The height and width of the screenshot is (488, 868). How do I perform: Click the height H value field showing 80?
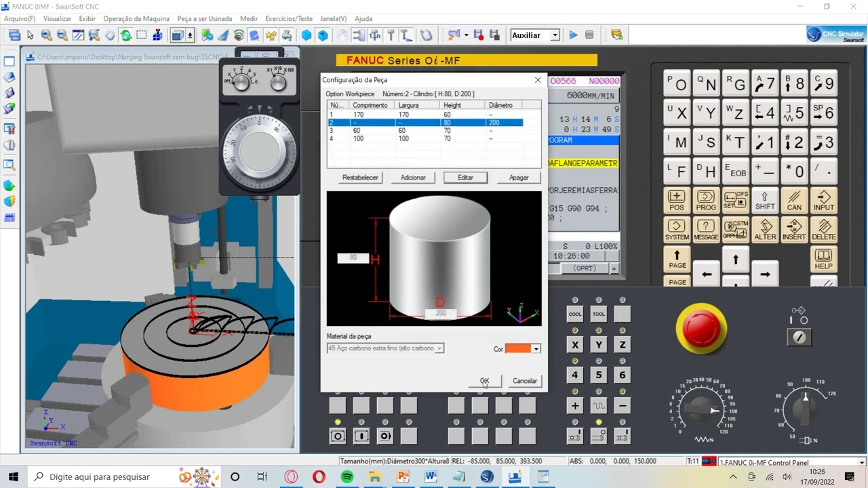coord(353,258)
